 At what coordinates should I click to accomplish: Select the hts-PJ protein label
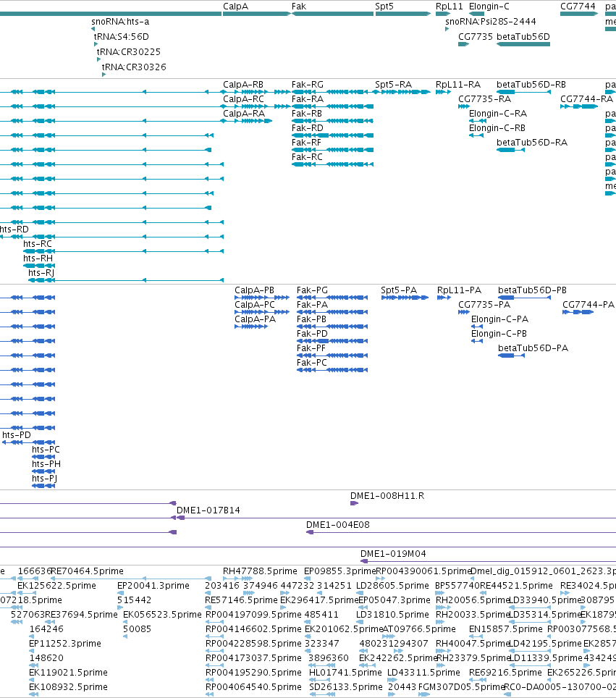44,479
